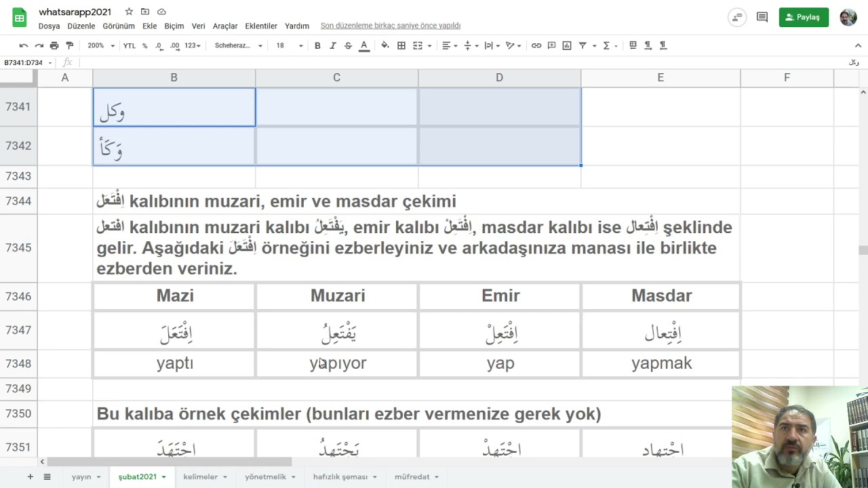Set left-to-right text direction
868x488 pixels.
[648, 45]
